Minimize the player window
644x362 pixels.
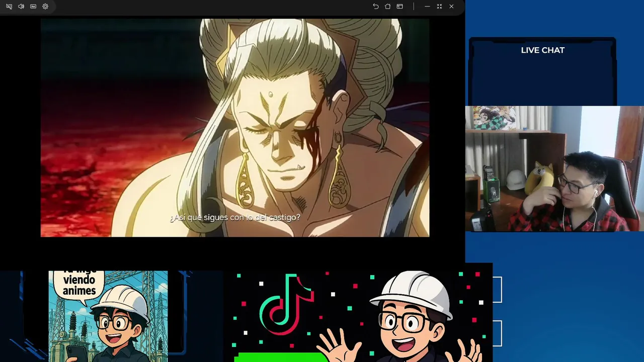point(427,7)
